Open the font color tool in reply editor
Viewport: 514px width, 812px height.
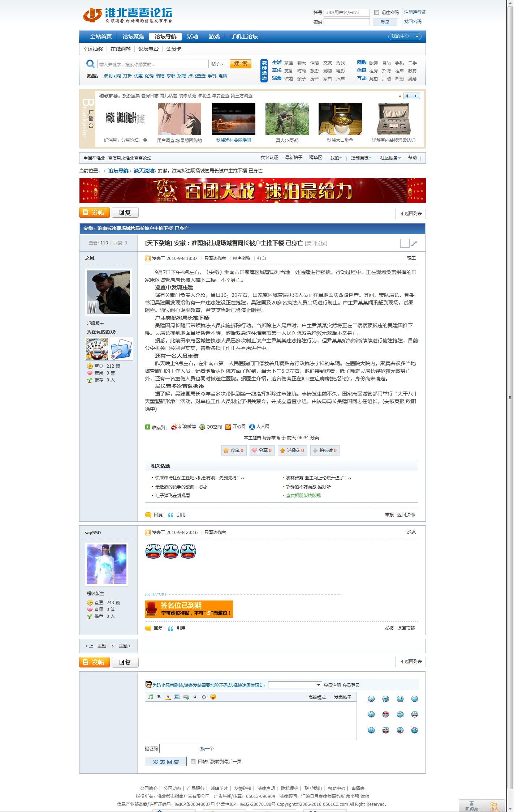(x=168, y=697)
